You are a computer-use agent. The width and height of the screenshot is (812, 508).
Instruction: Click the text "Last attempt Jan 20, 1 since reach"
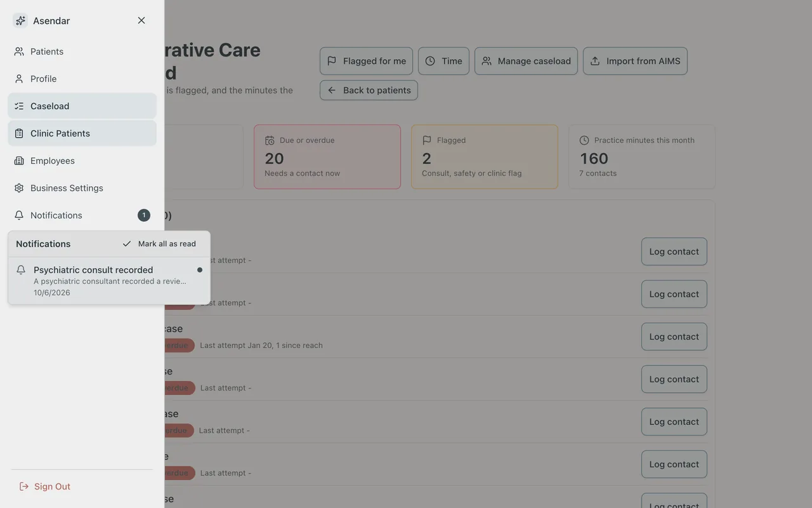click(261, 345)
